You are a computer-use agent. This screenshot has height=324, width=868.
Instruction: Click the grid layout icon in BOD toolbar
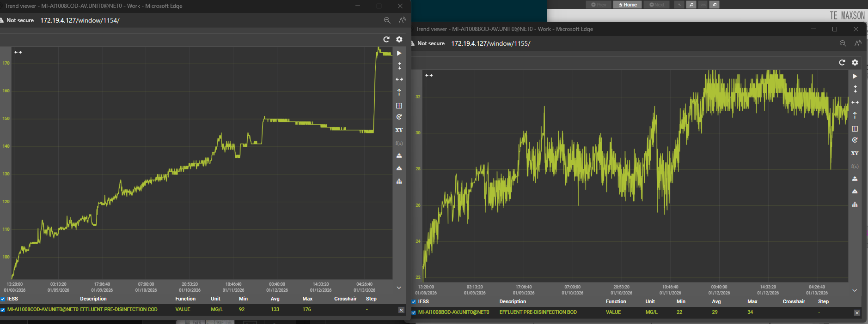[855, 129]
